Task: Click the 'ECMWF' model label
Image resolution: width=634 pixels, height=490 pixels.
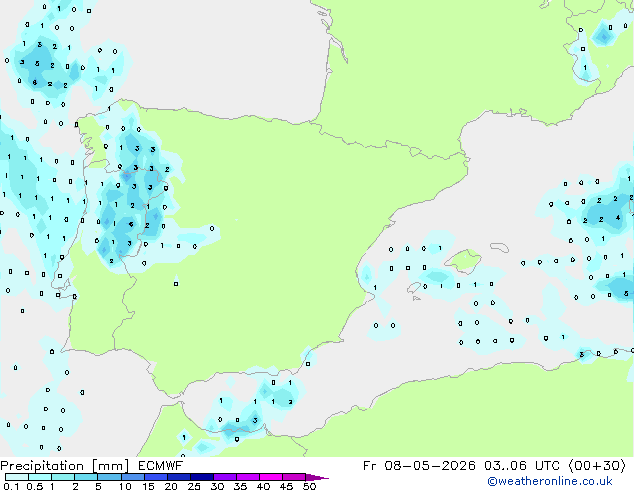Action: click(161, 466)
